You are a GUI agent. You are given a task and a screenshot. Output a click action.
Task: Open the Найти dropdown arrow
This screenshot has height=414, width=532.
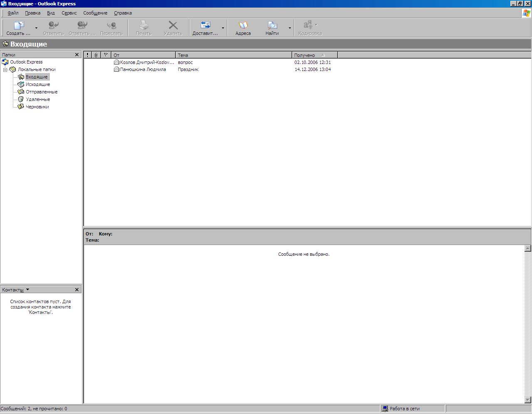click(290, 28)
